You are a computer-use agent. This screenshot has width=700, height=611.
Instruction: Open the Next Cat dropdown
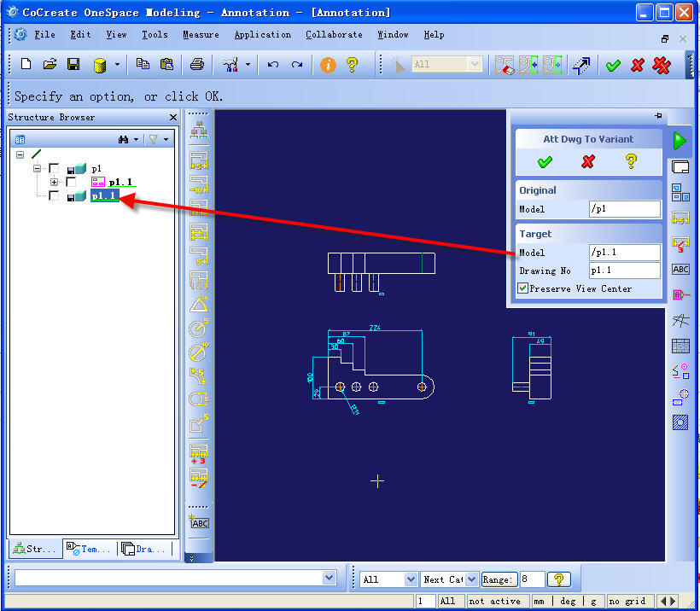471,579
